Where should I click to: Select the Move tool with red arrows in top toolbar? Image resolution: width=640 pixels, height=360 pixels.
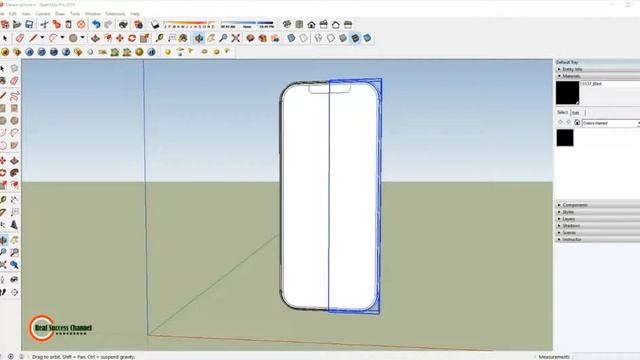(x=120, y=38)
